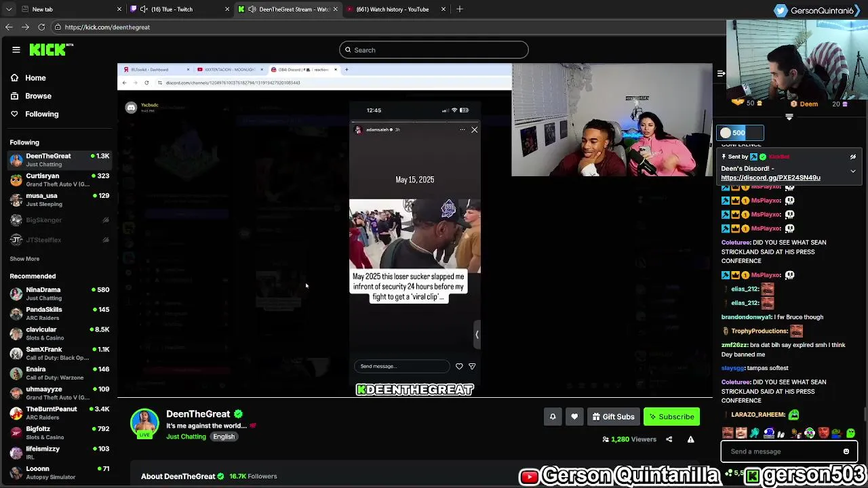The width and height of the screenshot is (868, 488).
Task: Click 16.7K Followers text
Action: pyautogui.click(x=253, y=476)
